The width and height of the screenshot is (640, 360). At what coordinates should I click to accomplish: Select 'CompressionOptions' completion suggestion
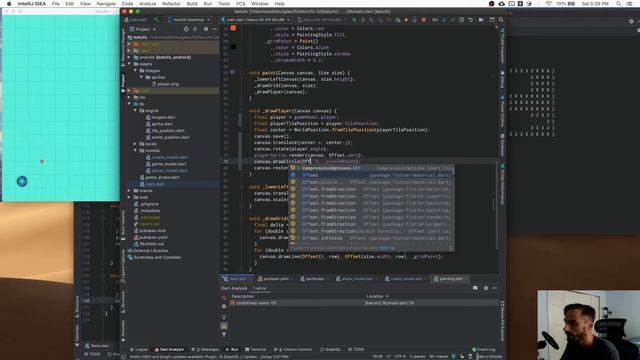371,168
